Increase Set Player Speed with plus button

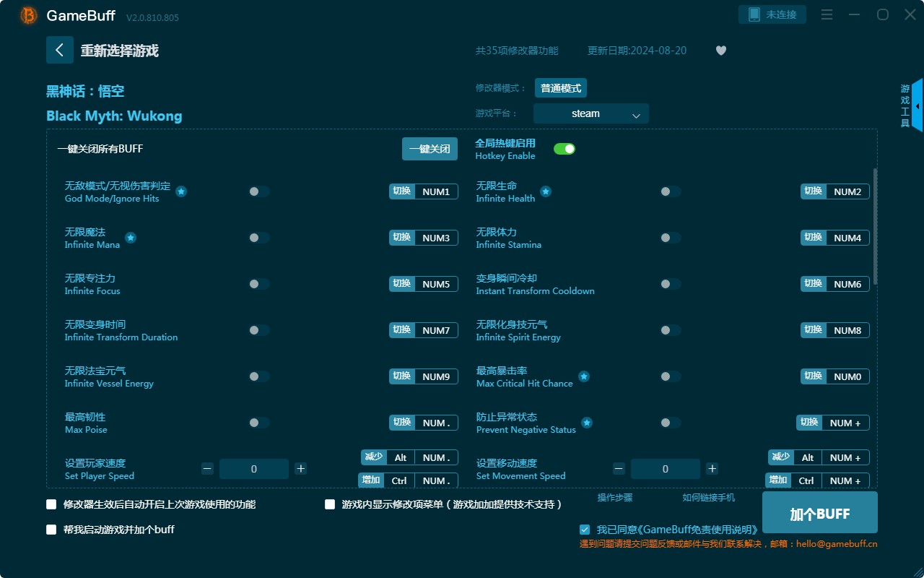click(301, 469)
